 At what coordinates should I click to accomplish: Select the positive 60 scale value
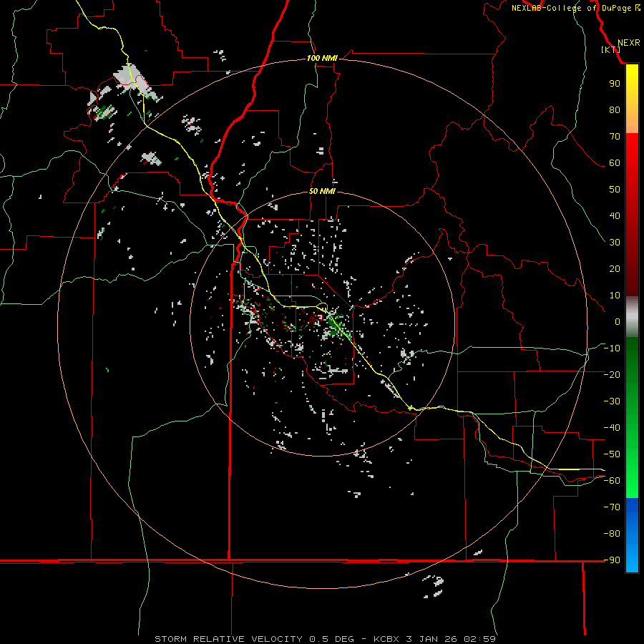(x=615, y=163)
